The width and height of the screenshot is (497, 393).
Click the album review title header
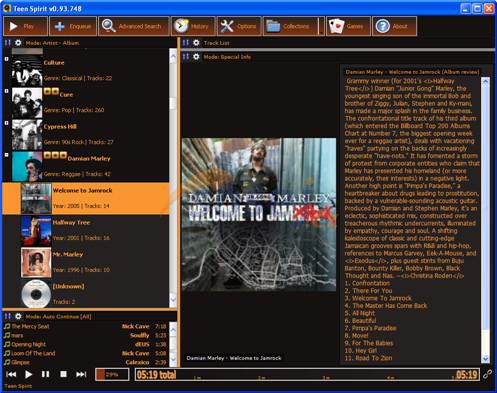click(412, 72)
